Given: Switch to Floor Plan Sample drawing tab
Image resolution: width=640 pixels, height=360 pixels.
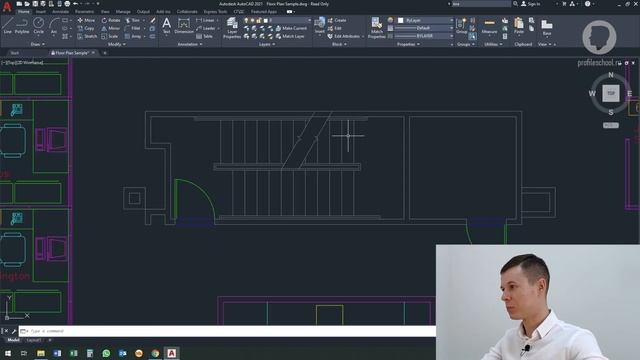Looking at the screenshot, I should tap(72, 53).
